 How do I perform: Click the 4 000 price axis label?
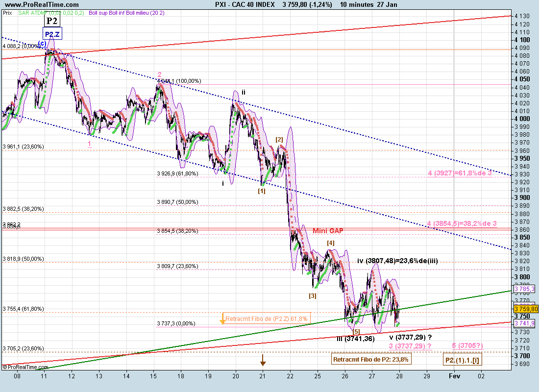(x=522, y=119)
